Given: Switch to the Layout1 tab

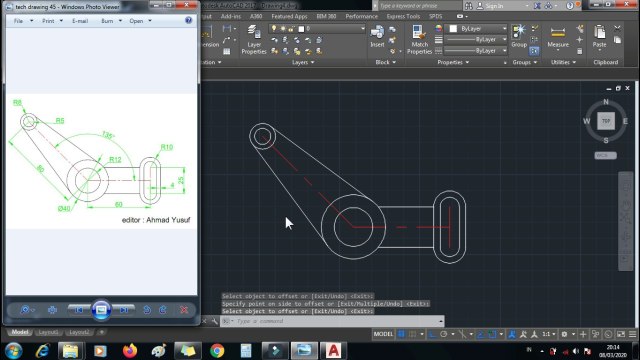Looking at the screenshot, I should (x=48, y=332).
